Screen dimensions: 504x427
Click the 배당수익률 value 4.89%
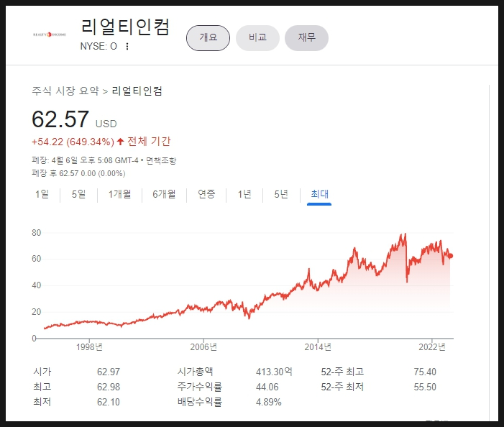coord(269,402)
